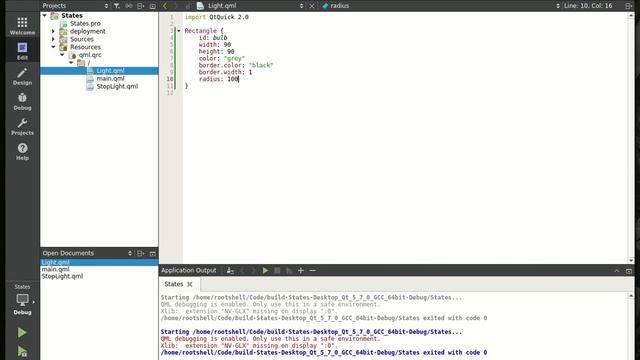Screen dimensions: 640x360
Task: Zoom in Application Output text
Action: click(x=301, y=270)
